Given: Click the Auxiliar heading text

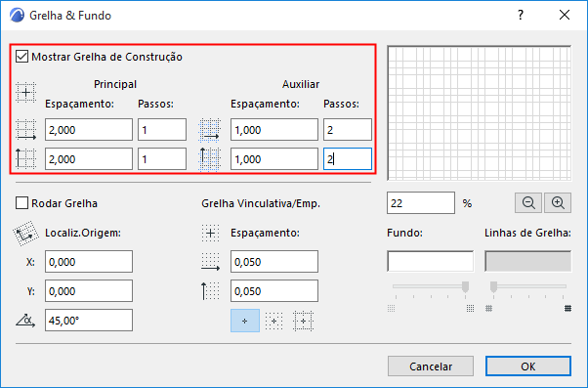Looking at the screenshot, I should point(301,84).
